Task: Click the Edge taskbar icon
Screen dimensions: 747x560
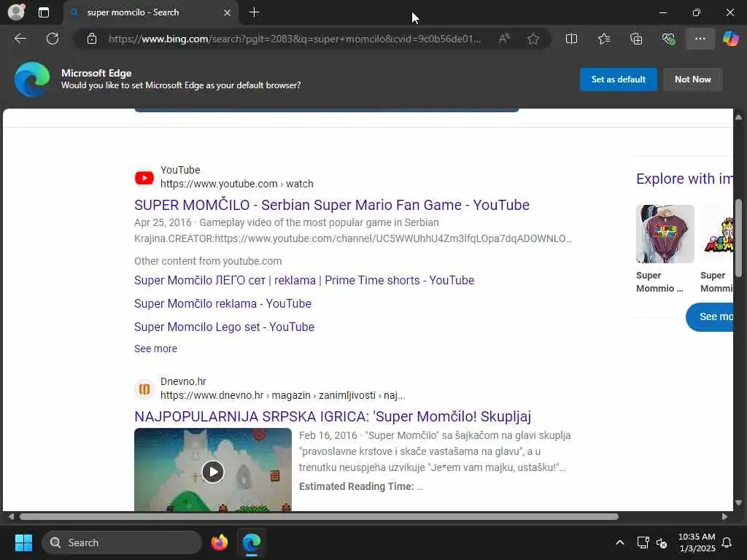Action: [x=251, y=542]
